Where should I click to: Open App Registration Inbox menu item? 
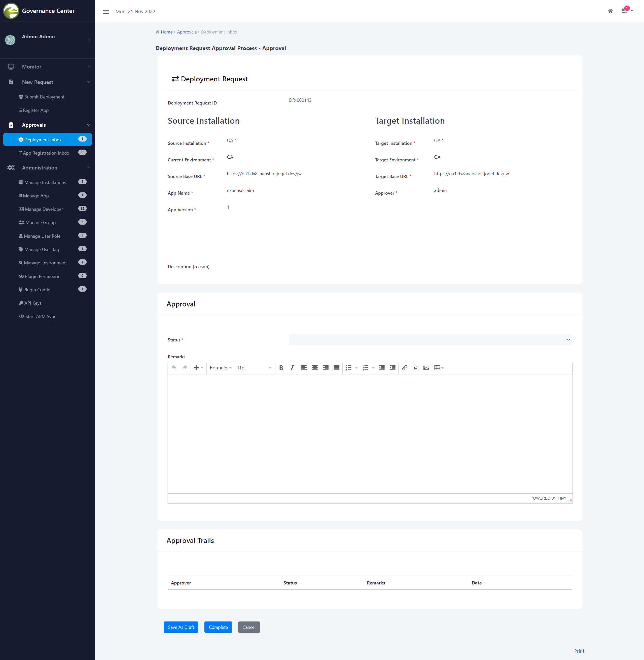[x=46, y=153]
